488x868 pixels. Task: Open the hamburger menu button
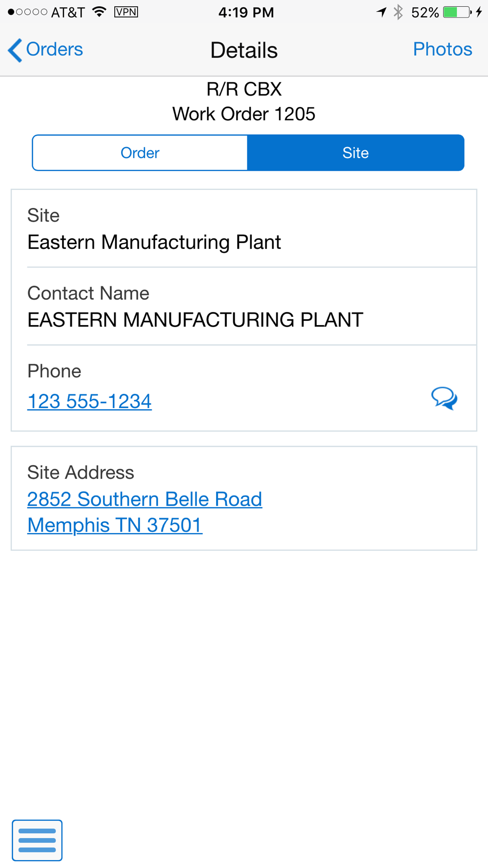[37, 840]
